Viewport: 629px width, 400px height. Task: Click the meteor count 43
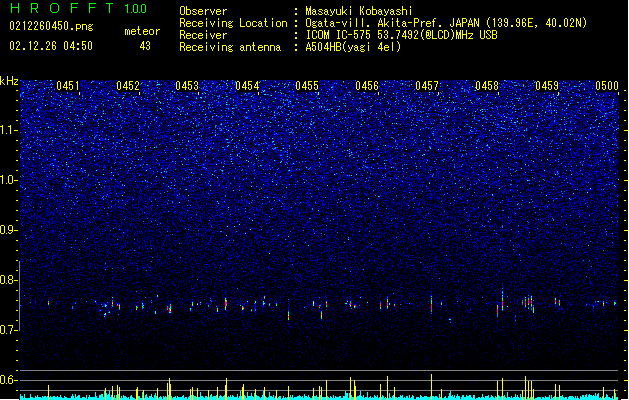(x=145, y=46)
